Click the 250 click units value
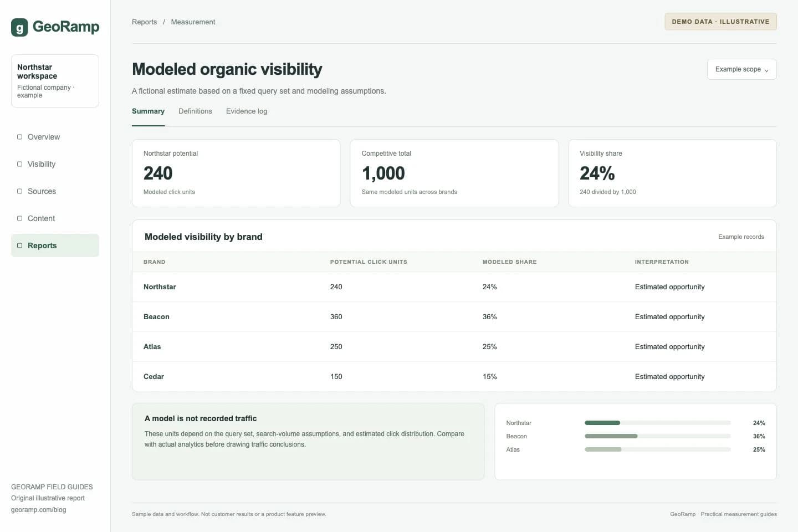Image resolution: width=798 pixels, height=532 pixels. coord(336,347)
